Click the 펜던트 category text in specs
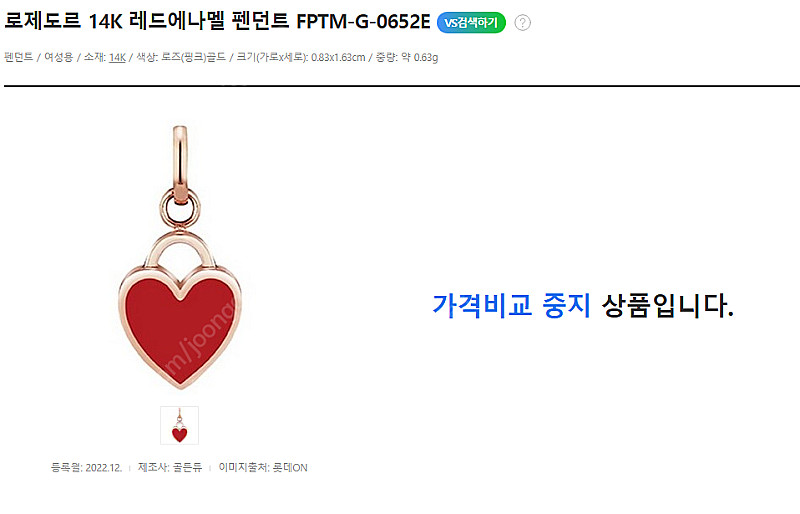This screenshot has width=800, height=514. pyautogui.click(x=19, y=57)
